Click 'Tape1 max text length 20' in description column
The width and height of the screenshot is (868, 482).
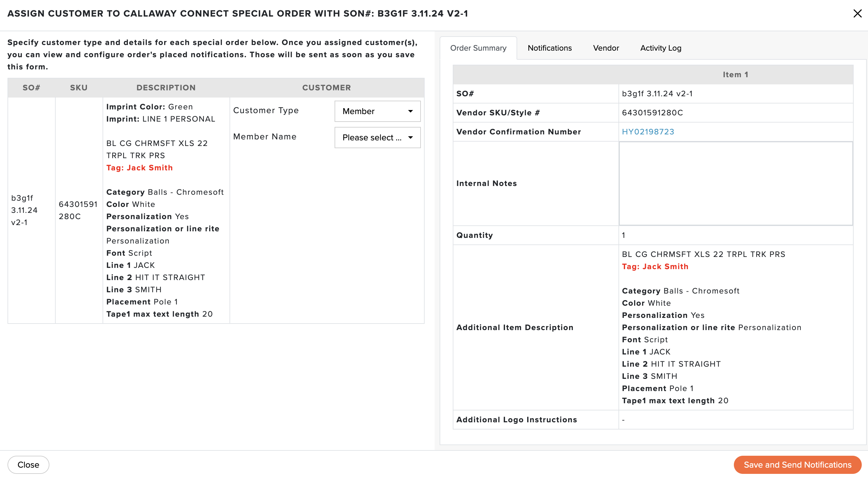159,314
